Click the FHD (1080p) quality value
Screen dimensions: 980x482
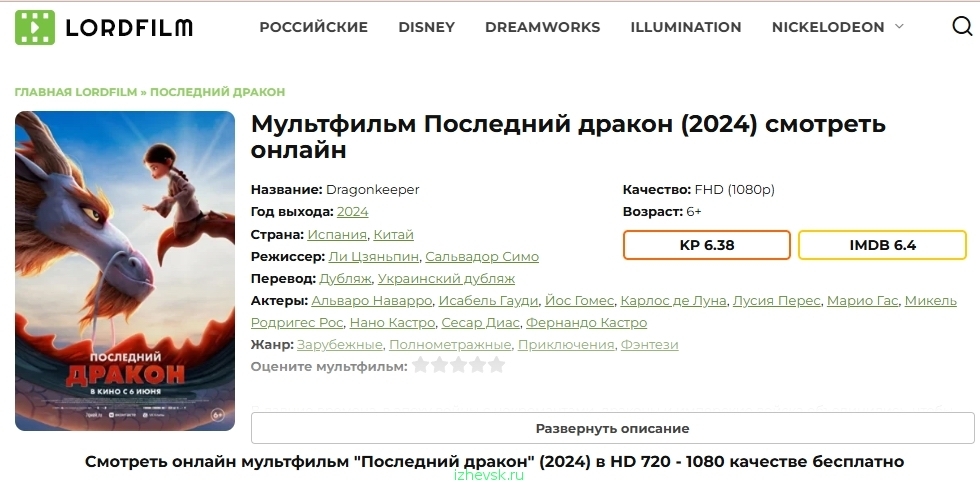(x=734, y=189)
